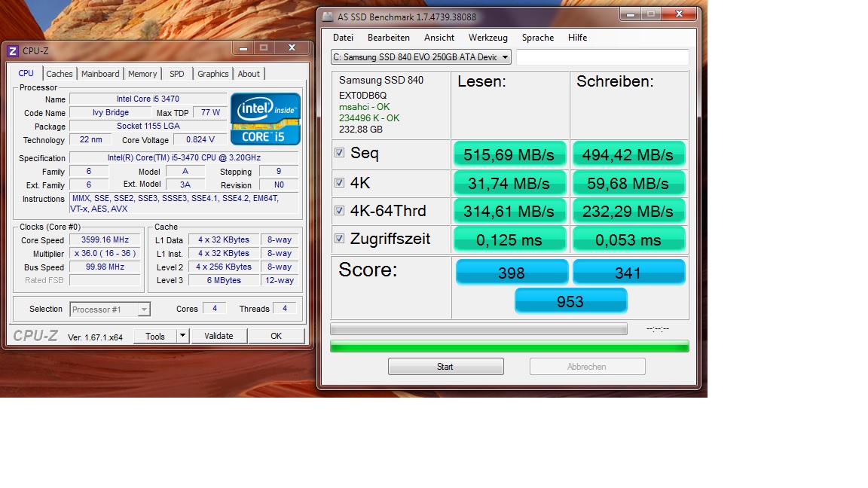
Task: Click the total score 953 box
Action: [570, 301]
